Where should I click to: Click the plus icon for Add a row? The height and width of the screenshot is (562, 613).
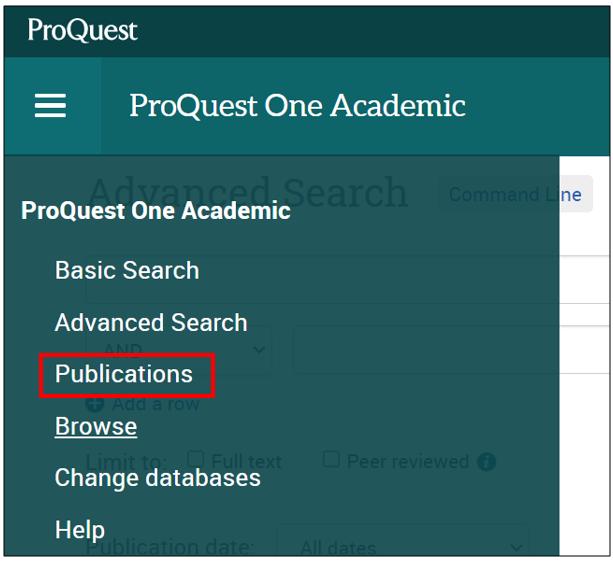tap(95, 403)
